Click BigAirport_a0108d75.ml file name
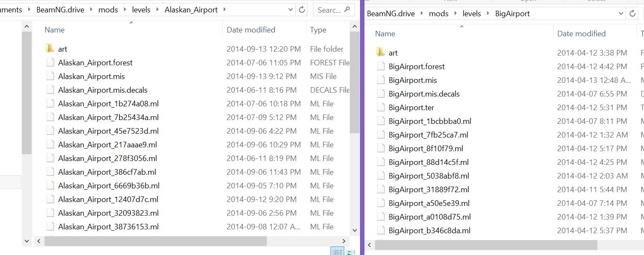The height and width of the screenshot is (255, 644). coord(430,217)
